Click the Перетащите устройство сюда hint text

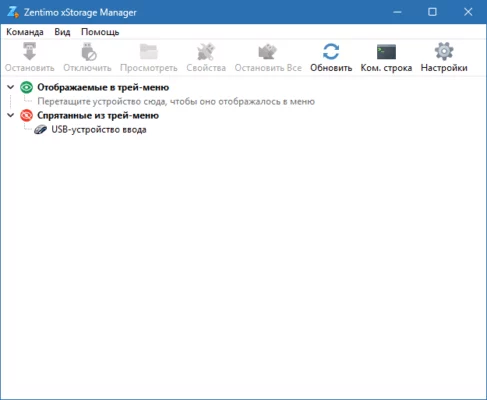(x=176, y=101)
